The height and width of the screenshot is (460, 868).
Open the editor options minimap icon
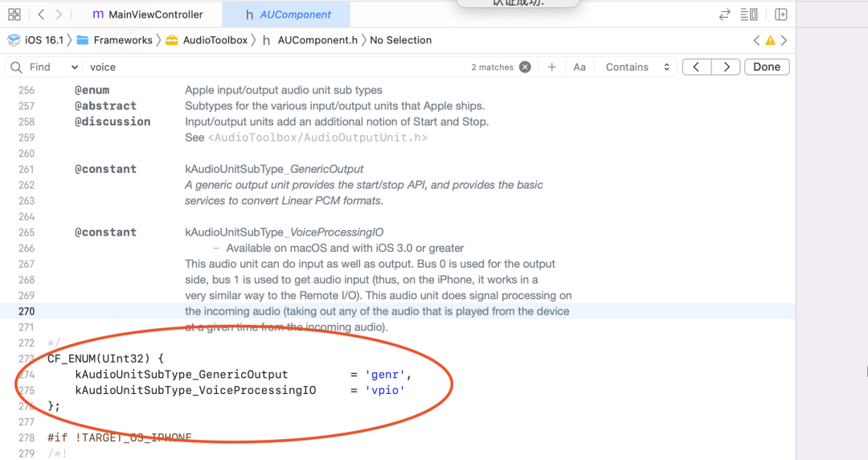coord(749,14)
